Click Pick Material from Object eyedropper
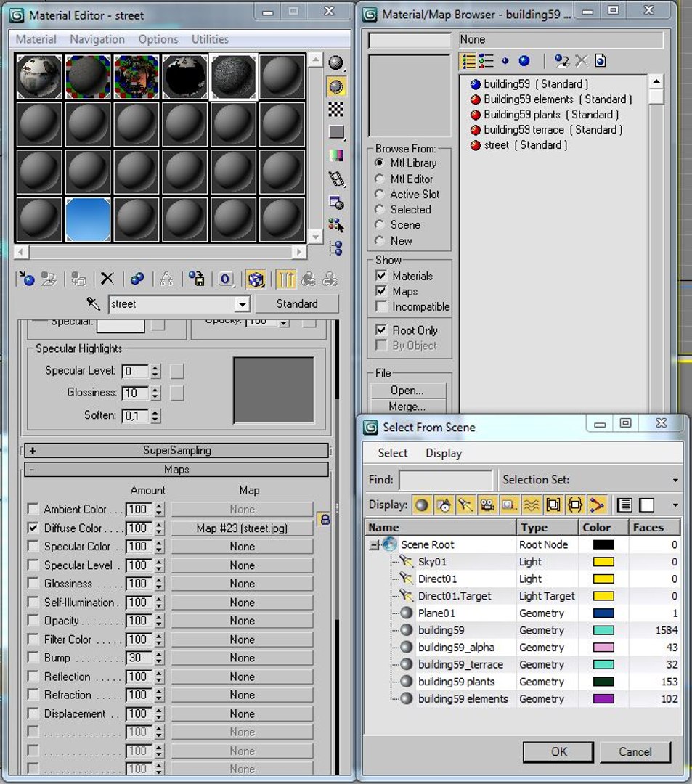Image resolution: width=692 pixels, height=784 pixels. [93, 303]
